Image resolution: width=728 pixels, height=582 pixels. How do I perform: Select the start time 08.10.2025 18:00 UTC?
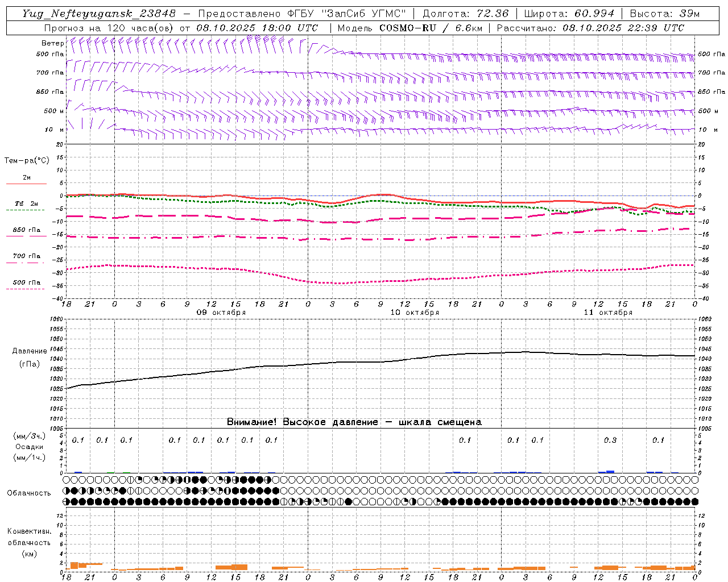tap(257, 28)
